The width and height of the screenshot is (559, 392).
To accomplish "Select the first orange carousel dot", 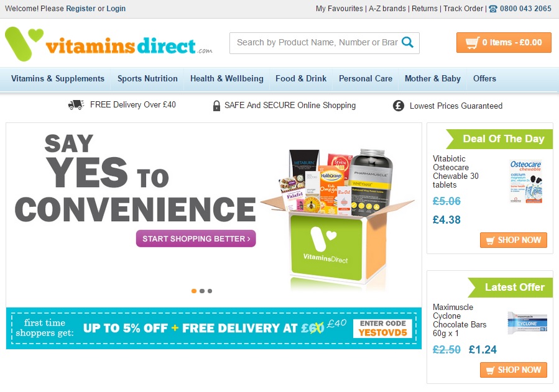I will click(194, 291).
